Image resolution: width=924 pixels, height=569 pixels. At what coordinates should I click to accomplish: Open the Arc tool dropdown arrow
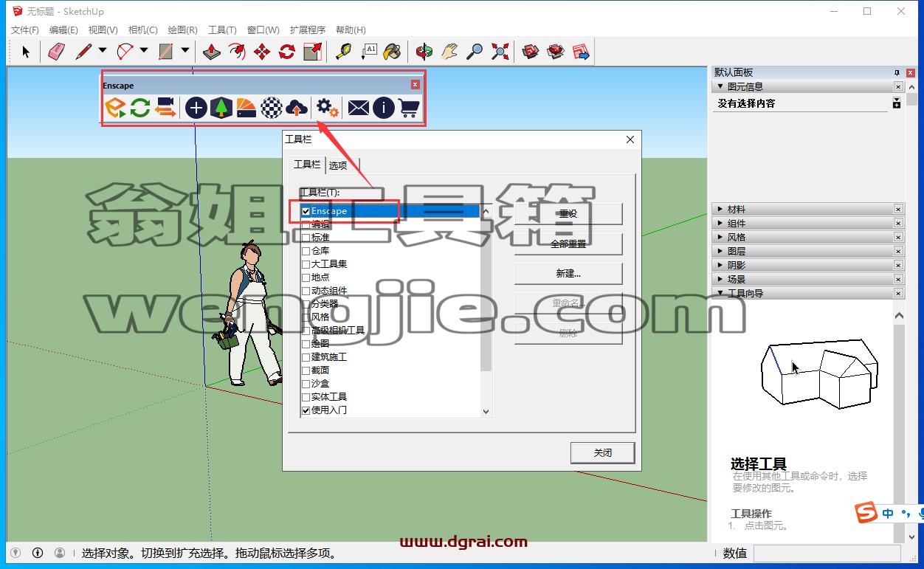(x=144, y=51)
